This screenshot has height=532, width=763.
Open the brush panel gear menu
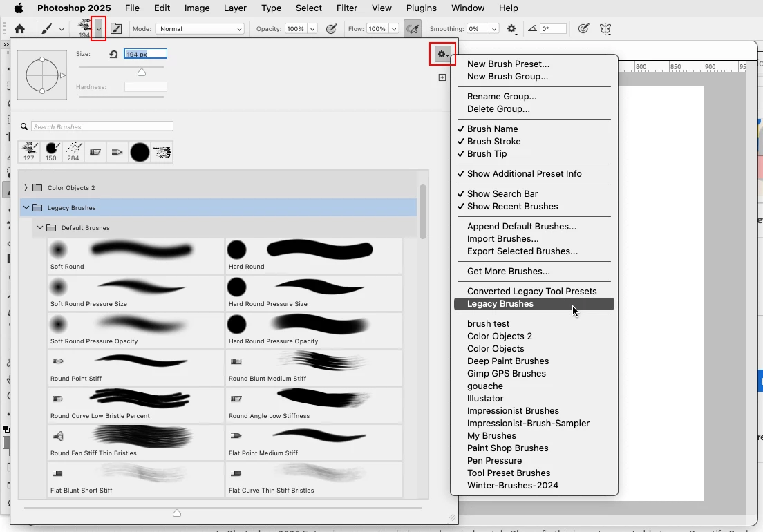442,54
